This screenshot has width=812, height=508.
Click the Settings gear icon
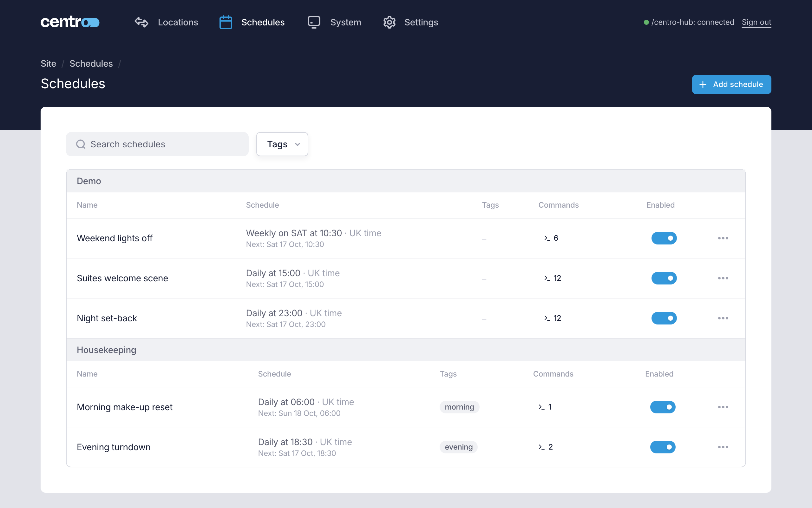pos(390,22)
